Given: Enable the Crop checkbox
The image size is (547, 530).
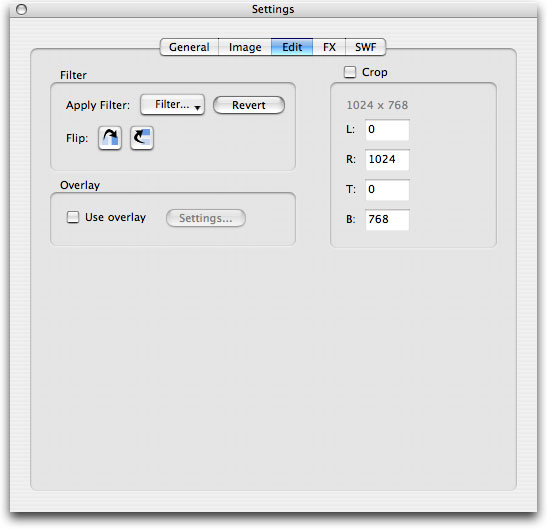Looking at the screenshot, I should [350, 72].
